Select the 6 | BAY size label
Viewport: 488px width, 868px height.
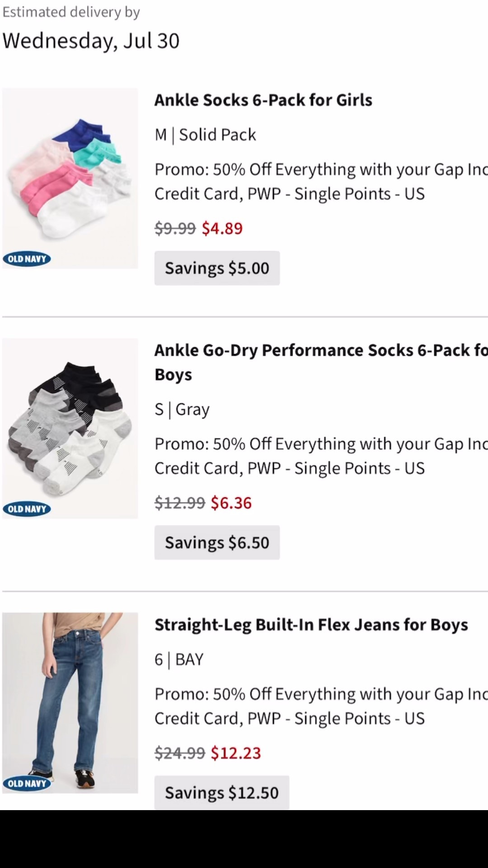pos(179,659)
